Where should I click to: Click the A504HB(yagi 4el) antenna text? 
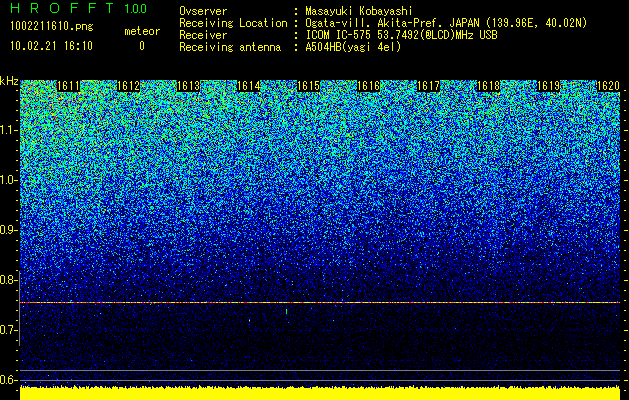point(353,47)
